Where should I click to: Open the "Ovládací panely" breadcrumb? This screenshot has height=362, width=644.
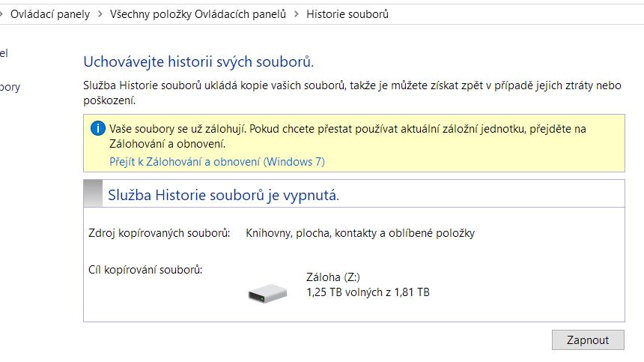pos(50,14)
